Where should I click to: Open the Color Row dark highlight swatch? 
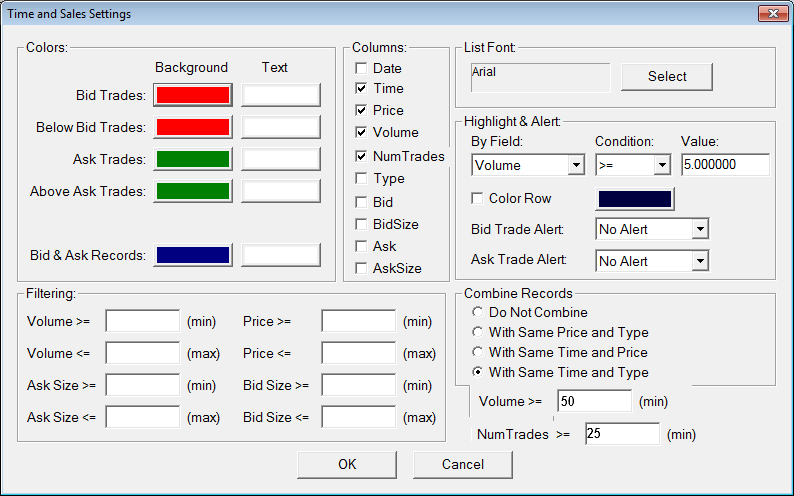(635, 199)
